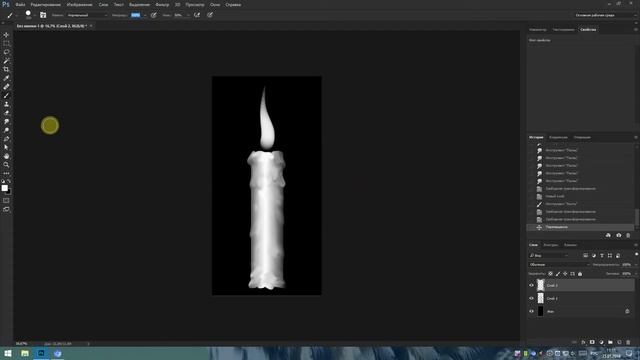Toggle pressure for opacity icon
Viewport: 640px width, 360px height.
(153, 15)
